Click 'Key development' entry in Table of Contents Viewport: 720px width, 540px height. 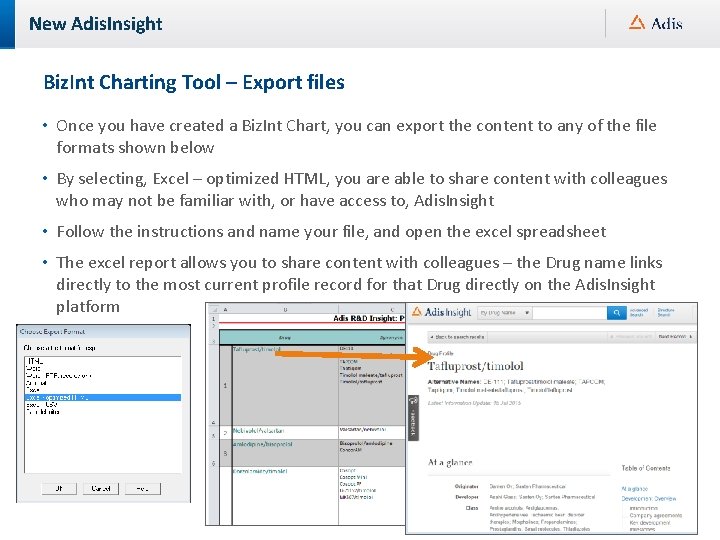point(649,523)
